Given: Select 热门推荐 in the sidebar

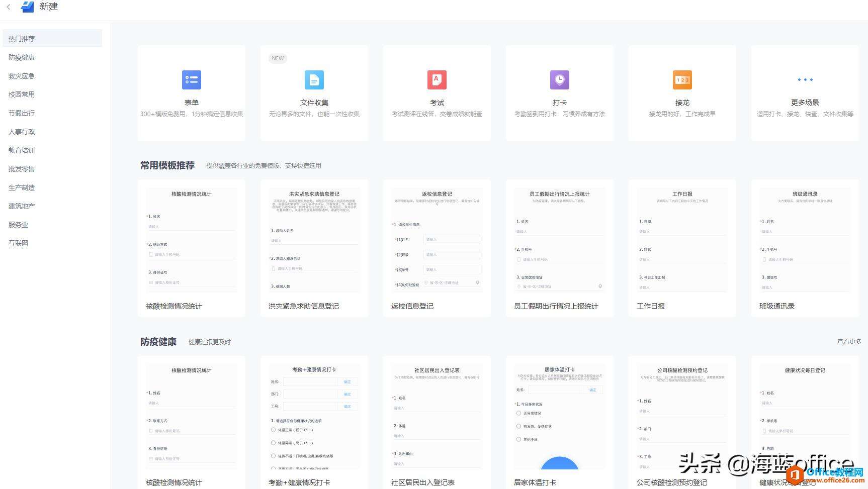Looking at the screenshot, I should 52,38.
